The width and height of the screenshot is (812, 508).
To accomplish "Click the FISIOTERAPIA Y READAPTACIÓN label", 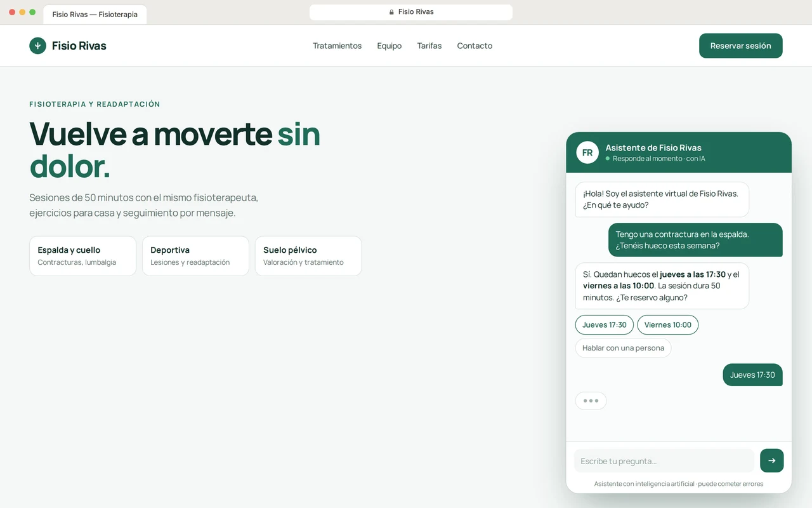I will coord(95,104).
